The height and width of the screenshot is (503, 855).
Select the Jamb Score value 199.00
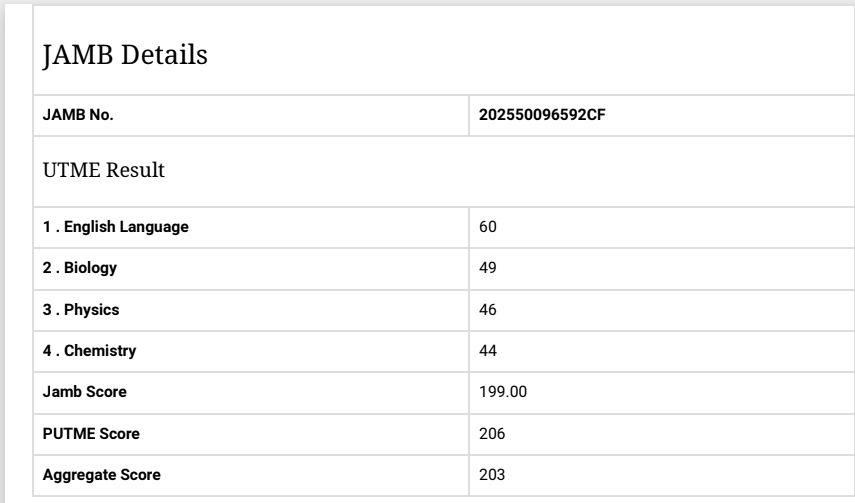click(504, 393)
